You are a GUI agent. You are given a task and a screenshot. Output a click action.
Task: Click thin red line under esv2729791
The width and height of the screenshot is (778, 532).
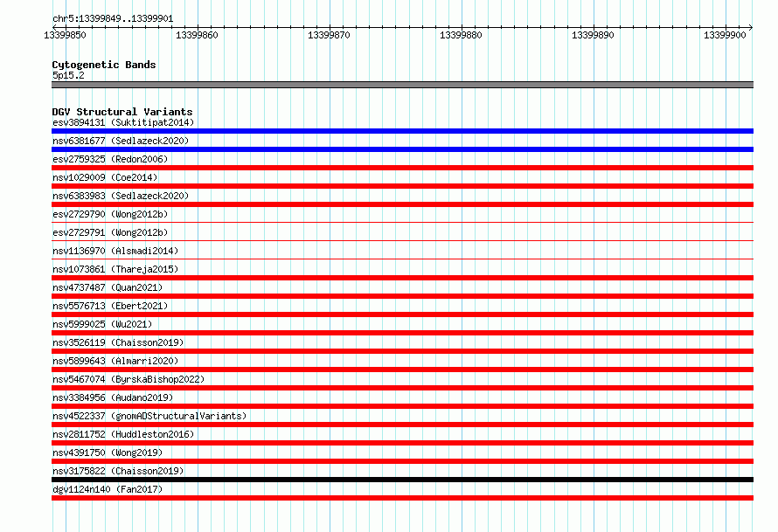tap(402, 240)
